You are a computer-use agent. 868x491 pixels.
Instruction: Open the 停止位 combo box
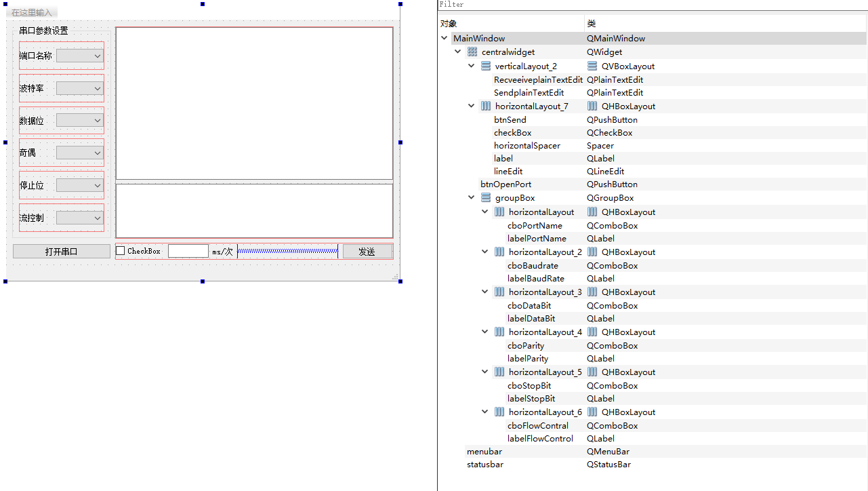point(80,185)
